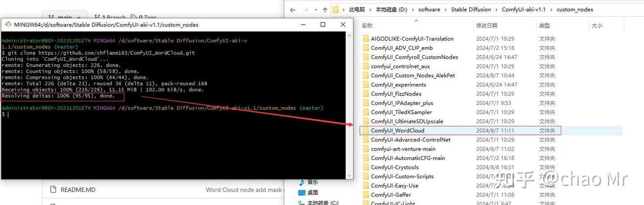
Task: Select 'ComfyUI_UltimateSDUpscale' folder name
Action: [407, 121]
